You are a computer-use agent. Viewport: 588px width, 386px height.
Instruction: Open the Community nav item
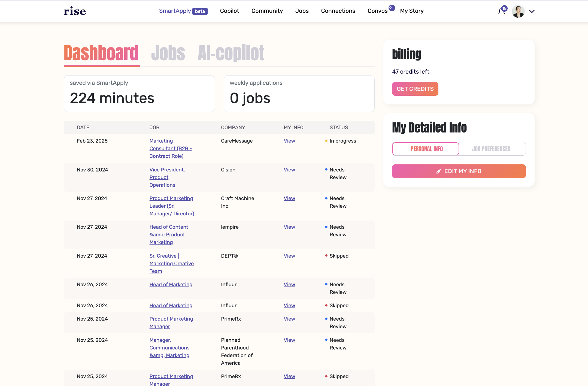(267, 11)
